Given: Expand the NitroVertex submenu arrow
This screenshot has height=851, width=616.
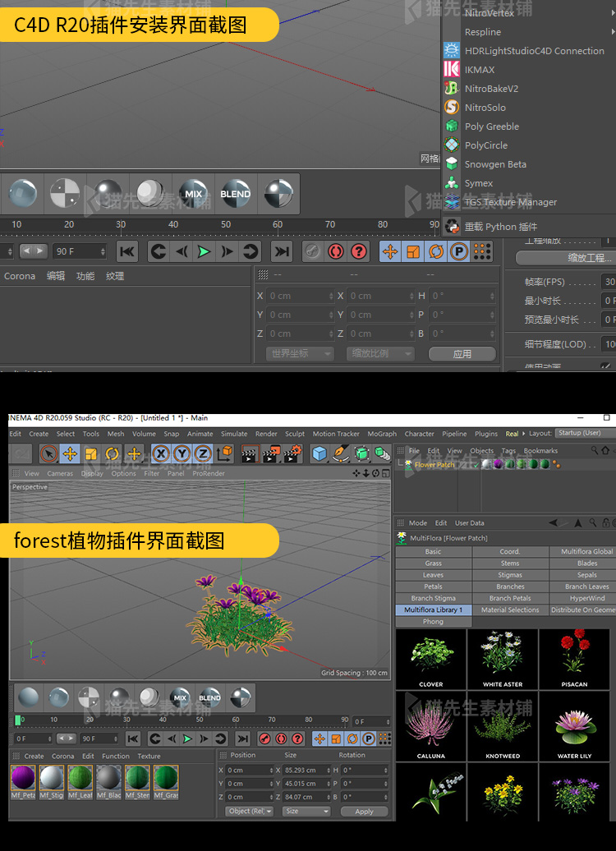Looking at the screenshot, I should 614,12.
